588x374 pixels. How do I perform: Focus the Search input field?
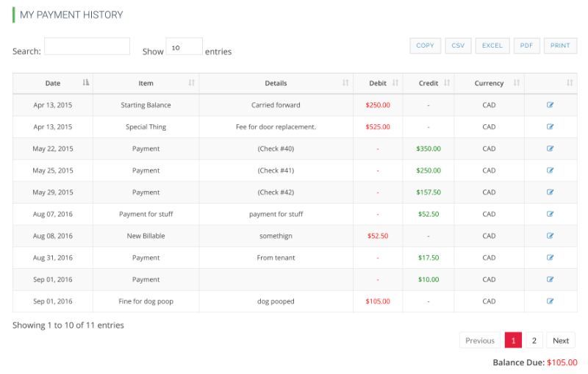[x=87, y=46]
